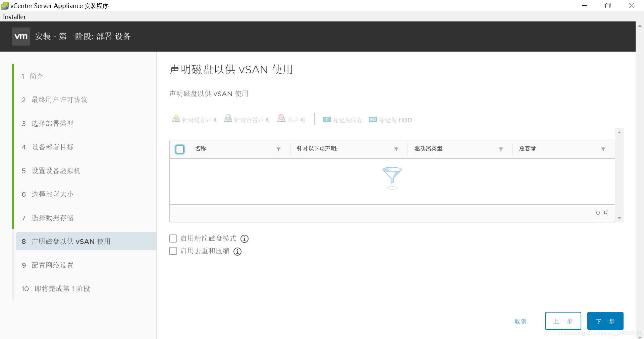644x339 pixels.
Task: Open the filter for the 总容量 column
Action: 603,149
